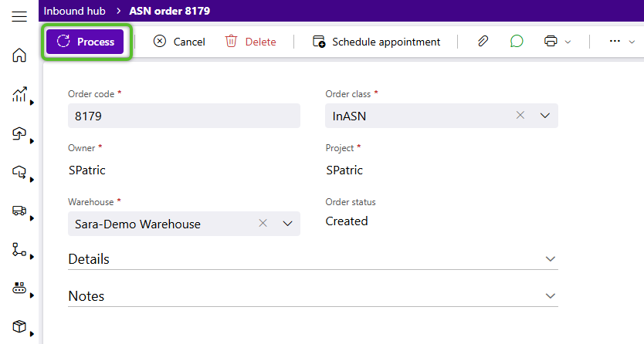Open the more actions ellipsis menu

coord(615,41)
